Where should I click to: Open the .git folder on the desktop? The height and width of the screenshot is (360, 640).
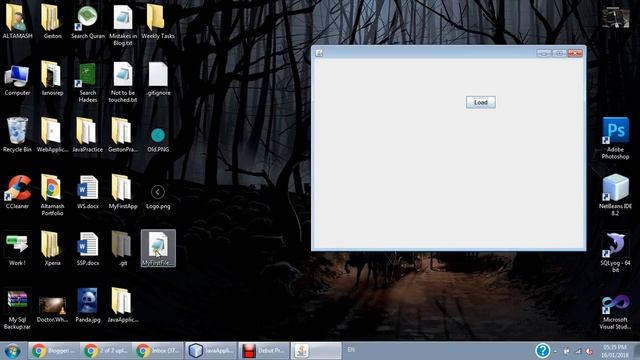(123, 249)
